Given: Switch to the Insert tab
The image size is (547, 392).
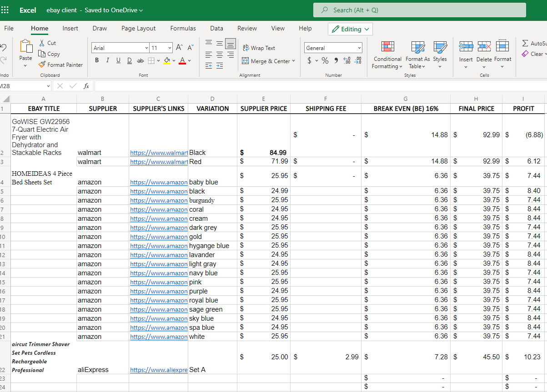Looking at the screenshot, I should tap(70, 28).
